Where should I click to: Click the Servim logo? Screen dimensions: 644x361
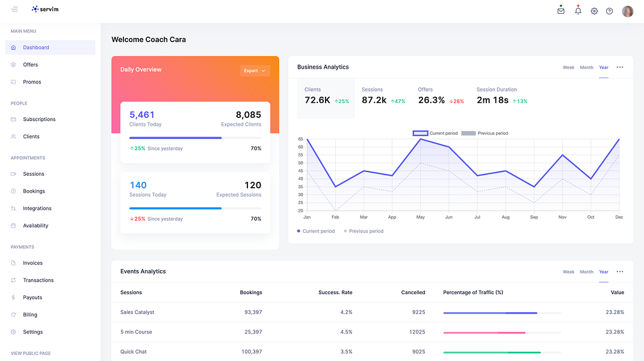[x=45, y=9]
